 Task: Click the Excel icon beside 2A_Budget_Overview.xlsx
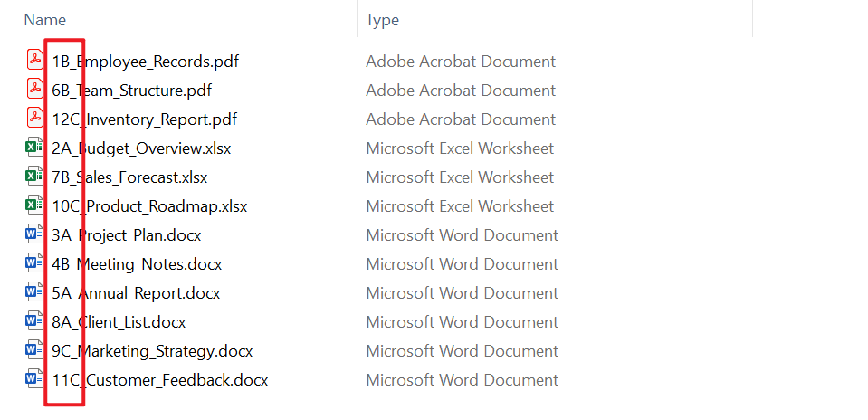click(34, 148)
